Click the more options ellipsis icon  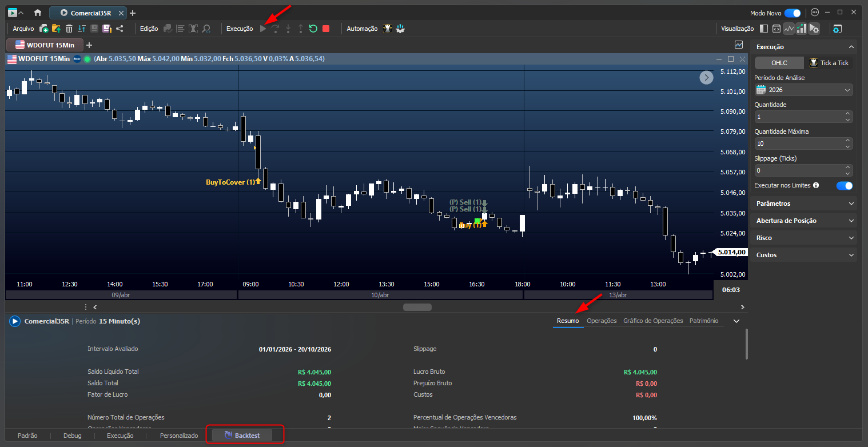[x=815, y=13]
